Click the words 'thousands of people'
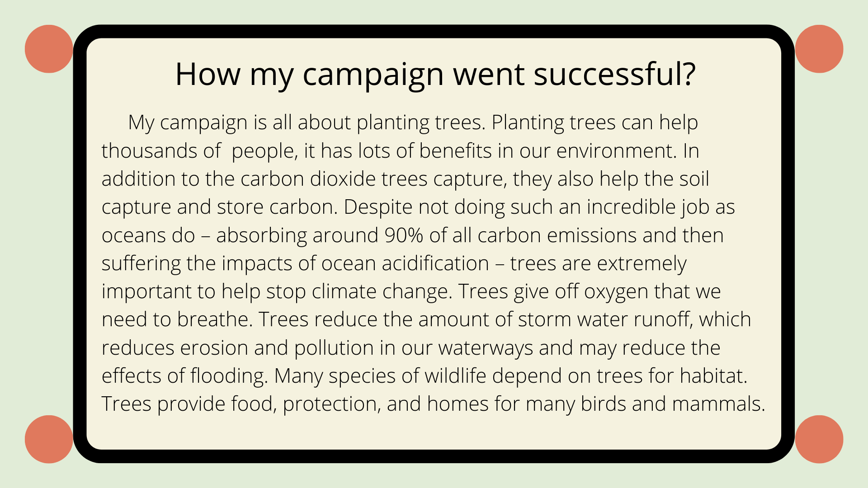 (199, 151)
